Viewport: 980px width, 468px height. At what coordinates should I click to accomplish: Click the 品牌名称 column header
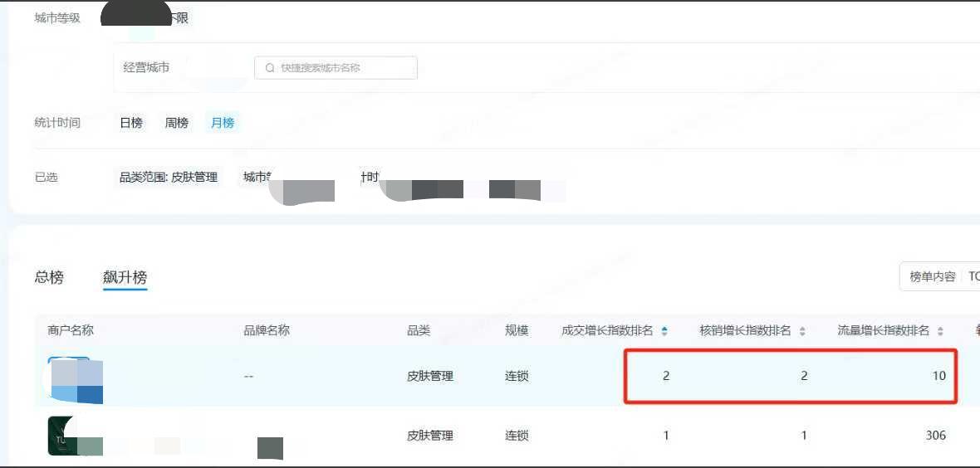(267, 330)
